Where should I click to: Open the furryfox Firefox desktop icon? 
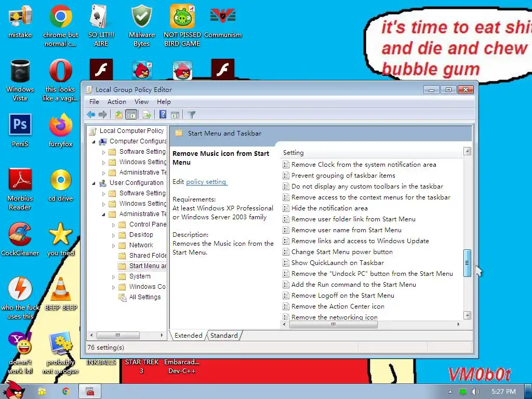(x=60, y=130)
